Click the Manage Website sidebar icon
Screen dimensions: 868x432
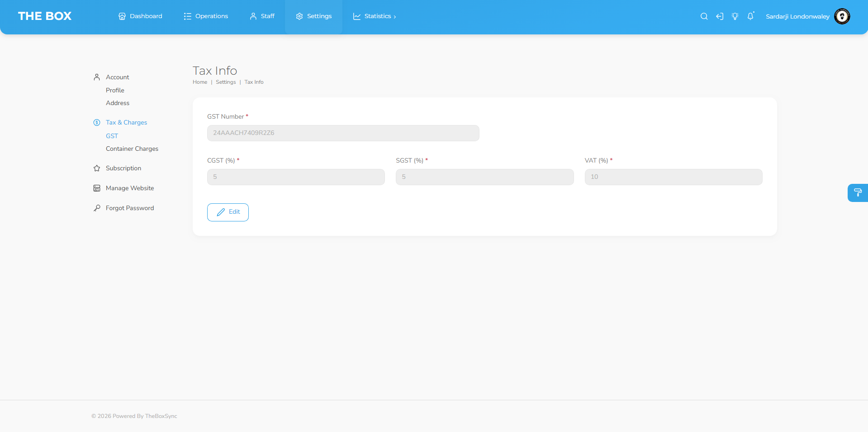pos(97,188)
